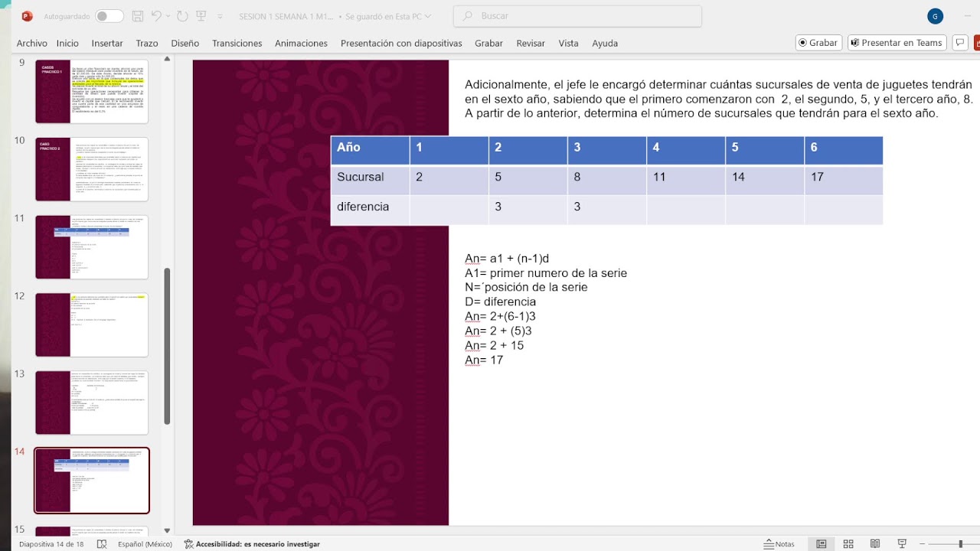980x551 pixels.
Task: Click the PowerPoint app logo icon
Action: click(28, 15)
